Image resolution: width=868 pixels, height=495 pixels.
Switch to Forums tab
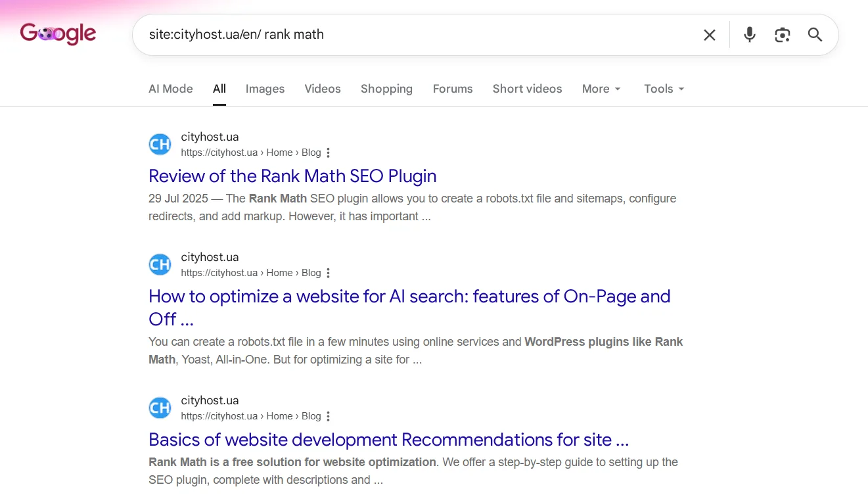[453, 89]
